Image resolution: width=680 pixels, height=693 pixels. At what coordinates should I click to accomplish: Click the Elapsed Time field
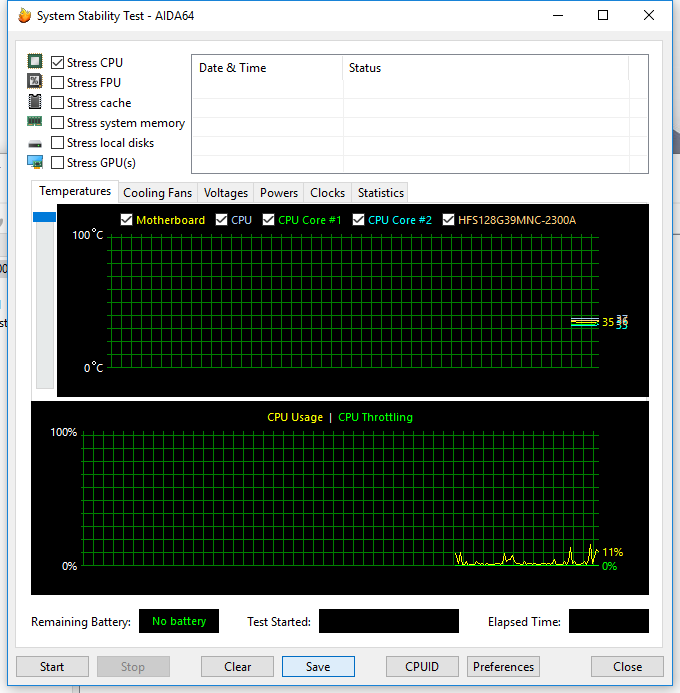point(608,621)
